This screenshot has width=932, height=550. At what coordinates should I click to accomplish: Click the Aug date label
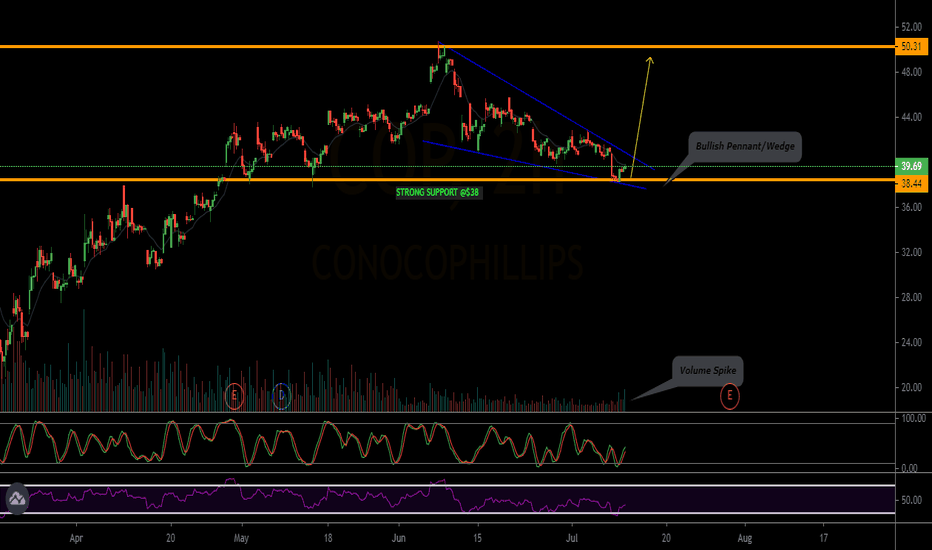click(x=745, y=539)
